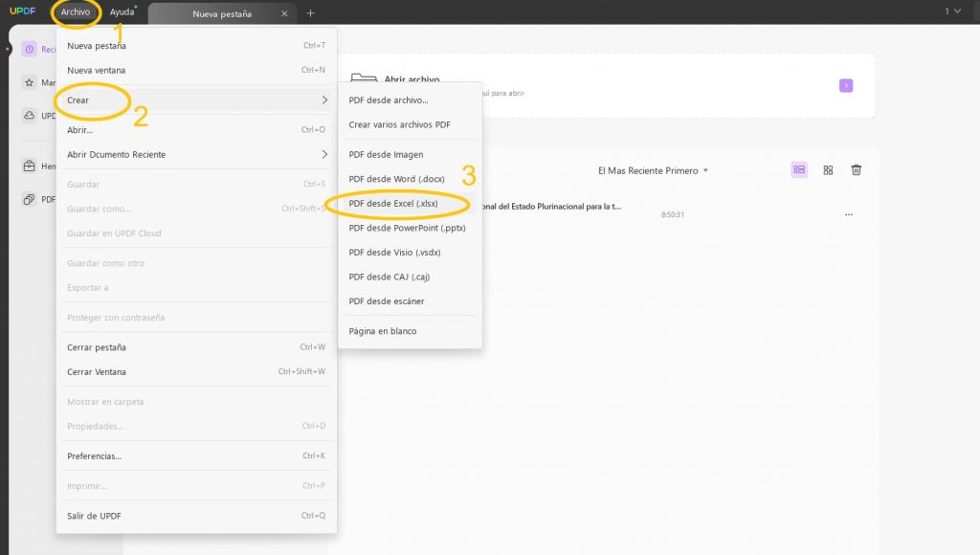
Task: Select the Marcadores star icon in sidebar
Action: (31, 82)
